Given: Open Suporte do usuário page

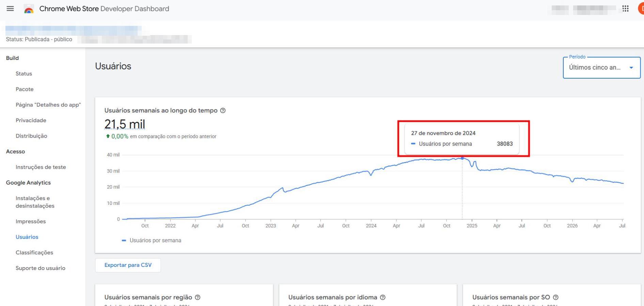Looking at the screenshot, I should click(41, 268).
